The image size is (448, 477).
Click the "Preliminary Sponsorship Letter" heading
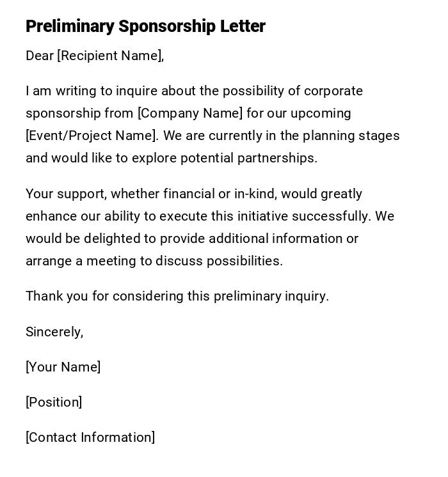point(145,26)
